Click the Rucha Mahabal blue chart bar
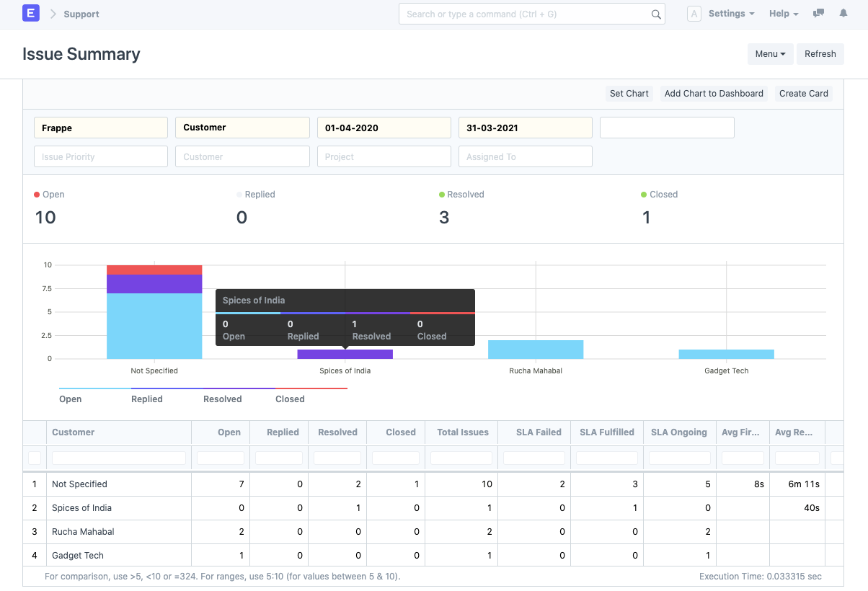868x591 pixels. click(535, 350)
